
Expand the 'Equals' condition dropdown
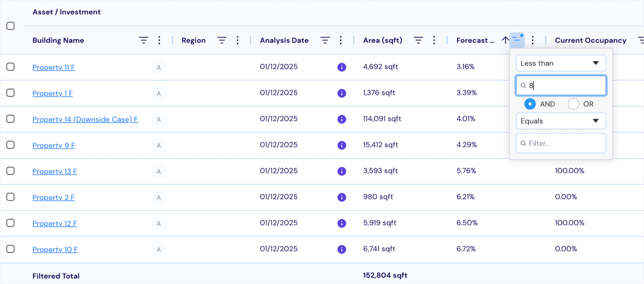561,121
